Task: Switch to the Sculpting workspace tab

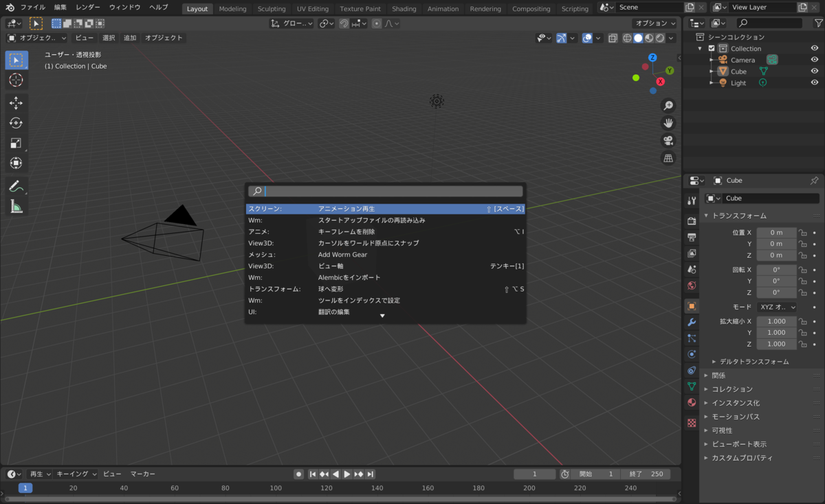Action: [272, 9]
